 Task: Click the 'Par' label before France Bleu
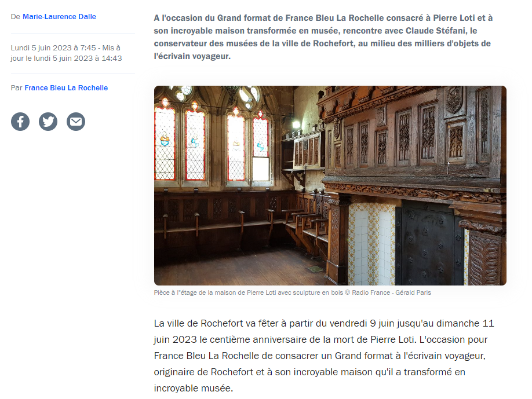click(x=16, y=88)
